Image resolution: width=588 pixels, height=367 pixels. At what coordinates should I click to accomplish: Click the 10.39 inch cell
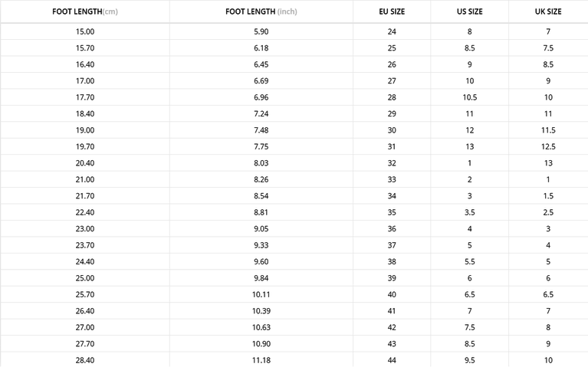click(261, 311)
